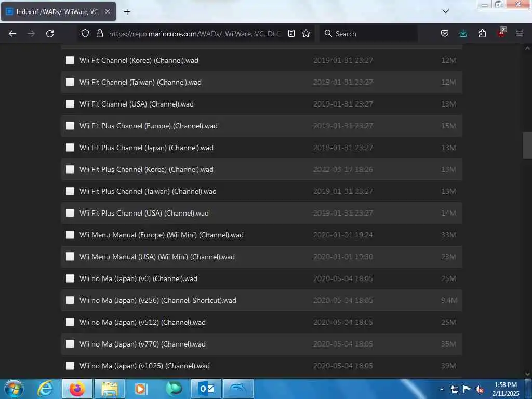
Task: Open Wii Fit Plus Channel (Japan) link
Action: tap(146, 148)
